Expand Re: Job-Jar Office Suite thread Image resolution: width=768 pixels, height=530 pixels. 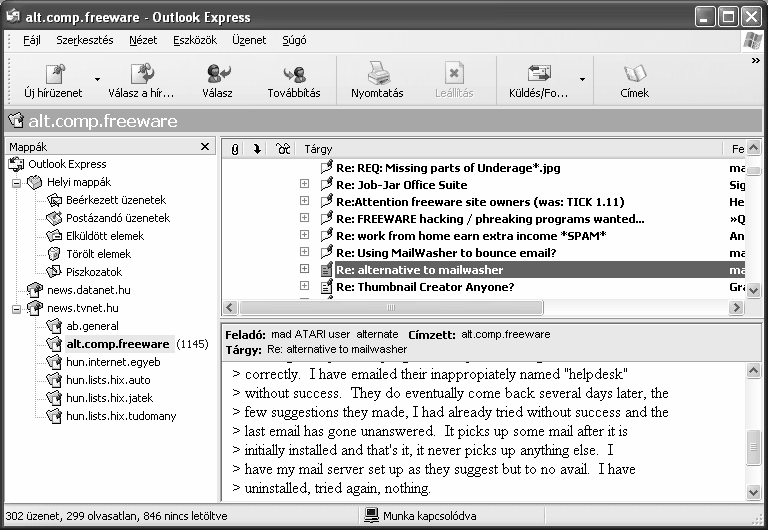(304, 184)
